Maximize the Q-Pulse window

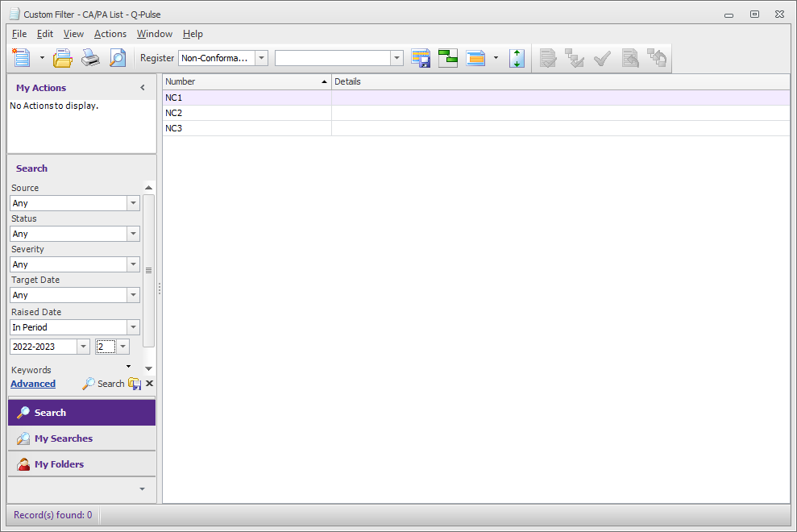[754, 15]
